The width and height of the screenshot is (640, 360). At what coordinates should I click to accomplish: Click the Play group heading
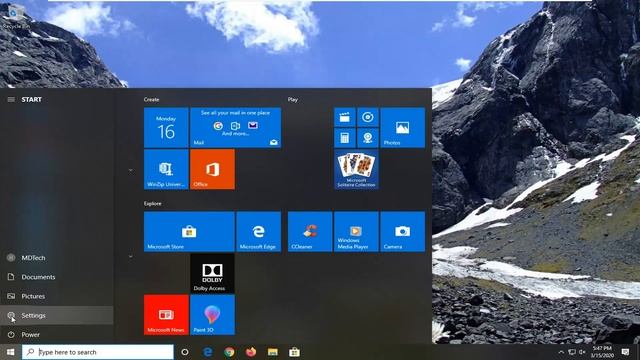(x=293, y=100)
